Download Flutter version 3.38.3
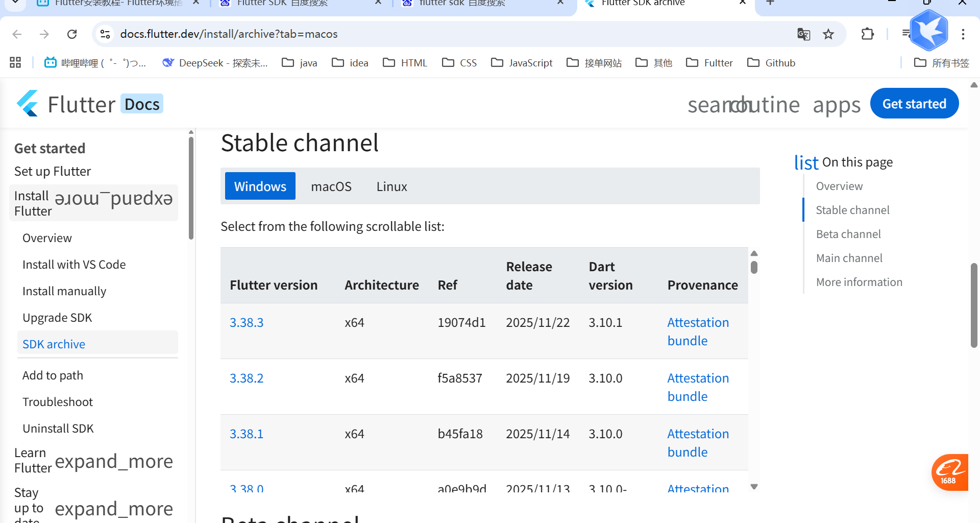Screen dimensions: 980x523 click(247, 323)
